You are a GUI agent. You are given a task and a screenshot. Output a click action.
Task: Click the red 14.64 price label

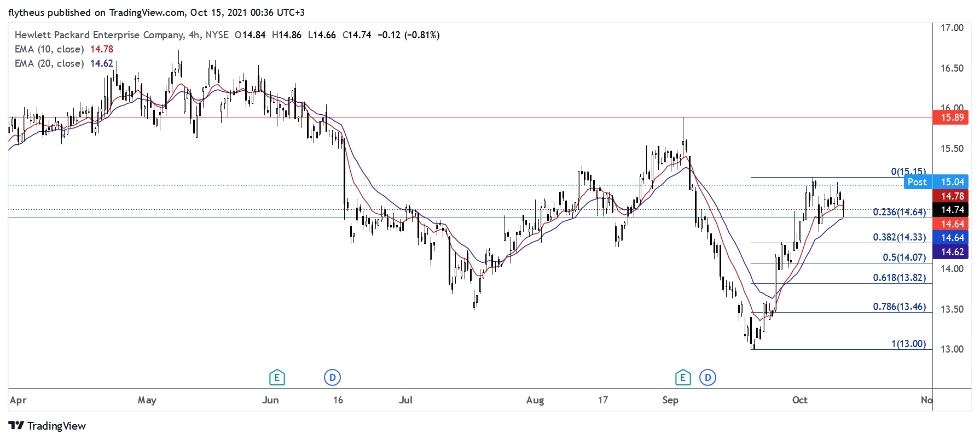(950, 224)
